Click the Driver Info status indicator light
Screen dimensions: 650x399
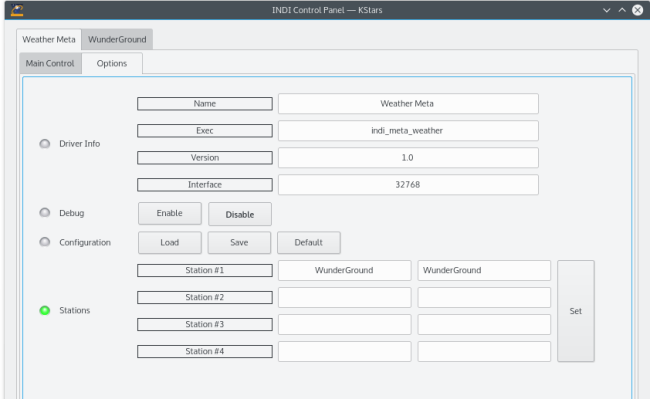click(x=45, y=144)
